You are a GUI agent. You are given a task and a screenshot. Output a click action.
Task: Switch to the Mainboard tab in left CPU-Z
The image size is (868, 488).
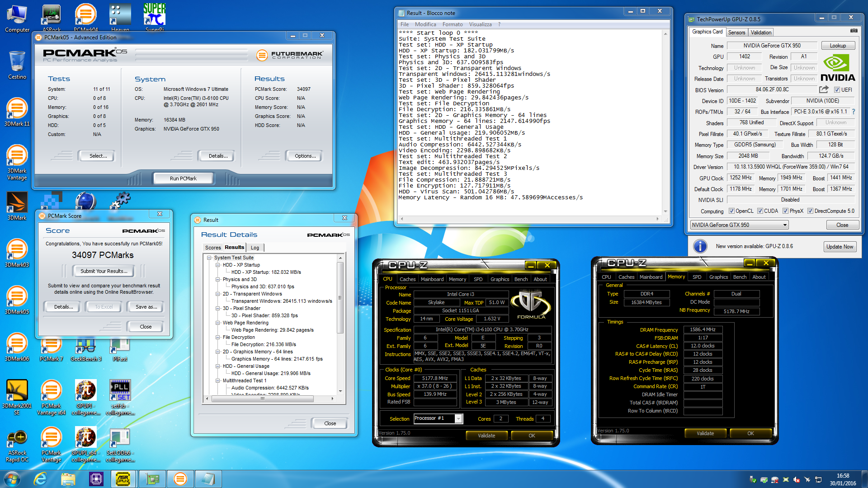tap(432, 279)
